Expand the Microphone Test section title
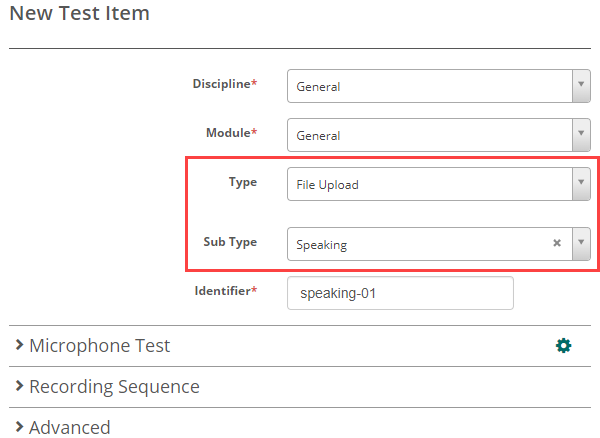This screenshot has width=600, height=438. click(x=99, y=346)
